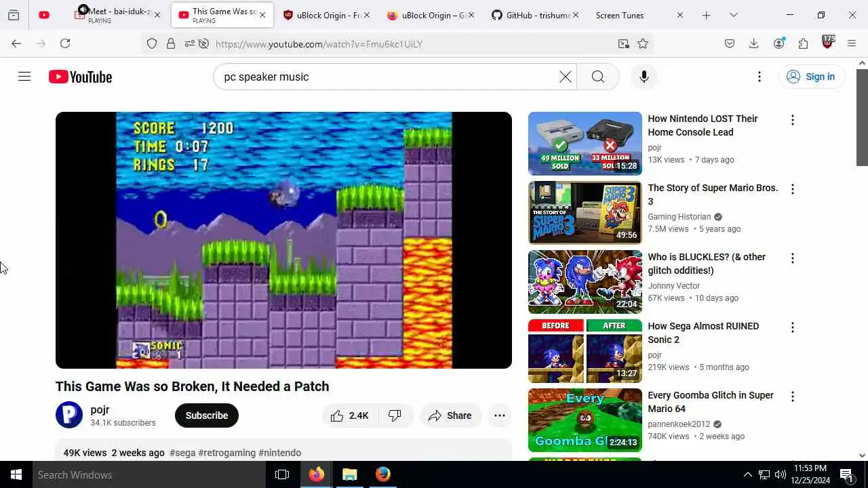The image size is (868, 488).
Task: List all tabs dropdown arrow
Action: click(733, 15)
